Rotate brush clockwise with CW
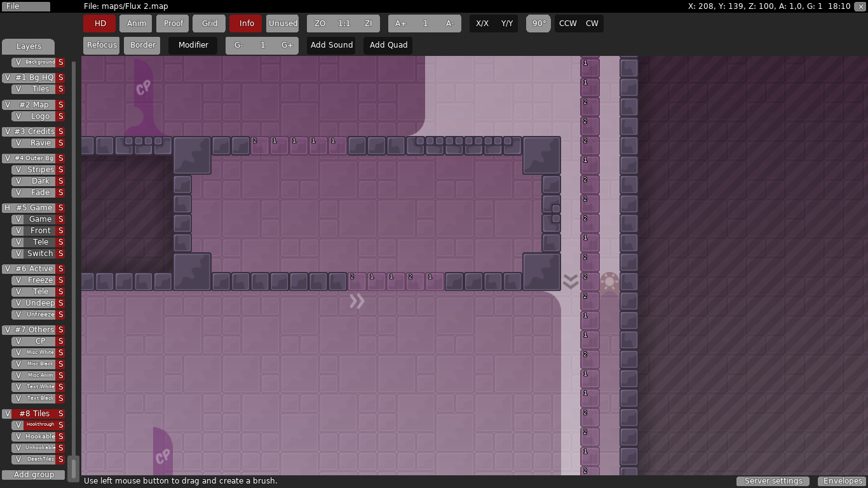The width and height of the screenshot is (868, 488). (x=592, y=24)
